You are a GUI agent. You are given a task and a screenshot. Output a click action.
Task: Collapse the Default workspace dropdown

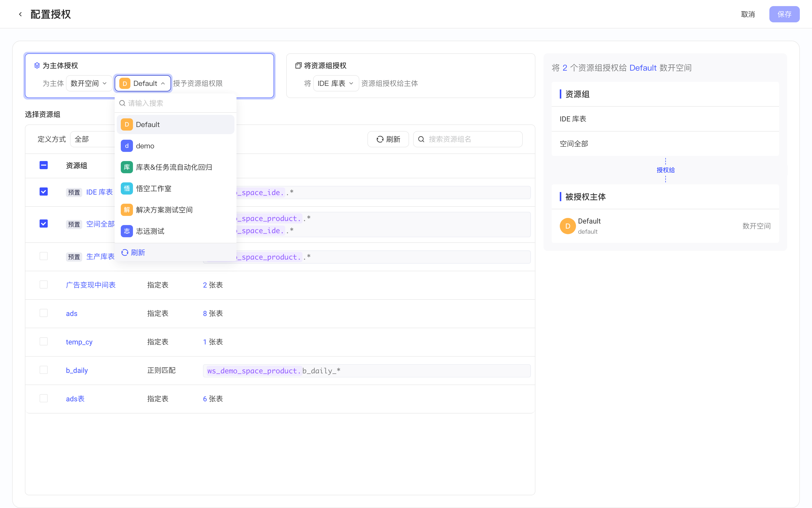(143, 83)
